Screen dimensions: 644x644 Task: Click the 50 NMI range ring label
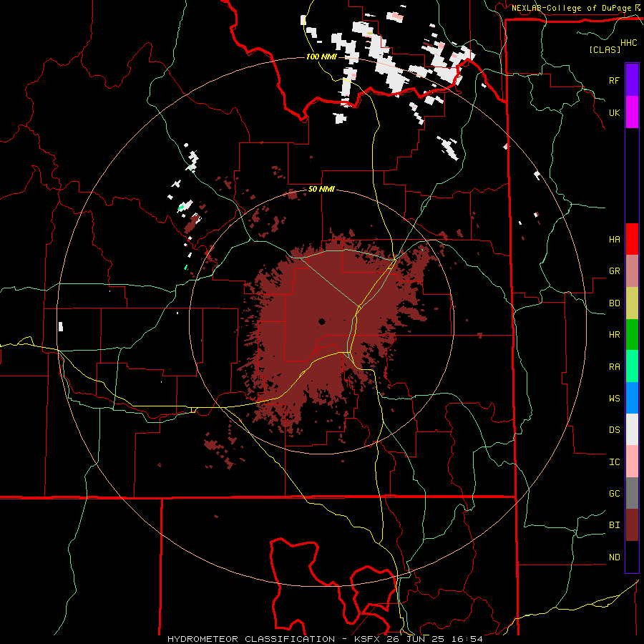click(x=321, y=190)
